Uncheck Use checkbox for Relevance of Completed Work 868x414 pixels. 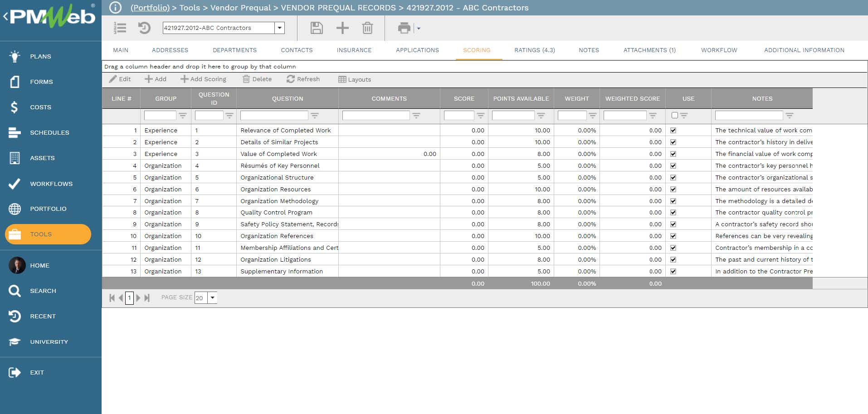[673, 130]
